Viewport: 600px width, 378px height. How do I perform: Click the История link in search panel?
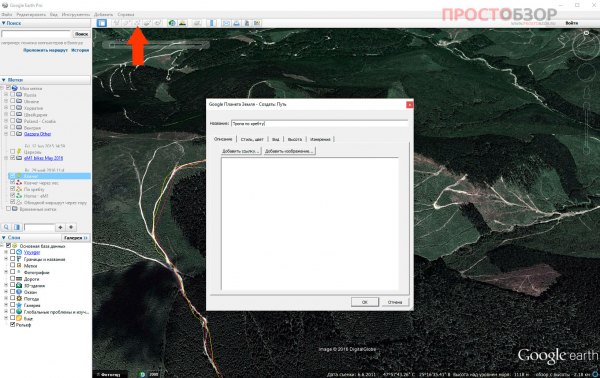(x=80, y=50)
